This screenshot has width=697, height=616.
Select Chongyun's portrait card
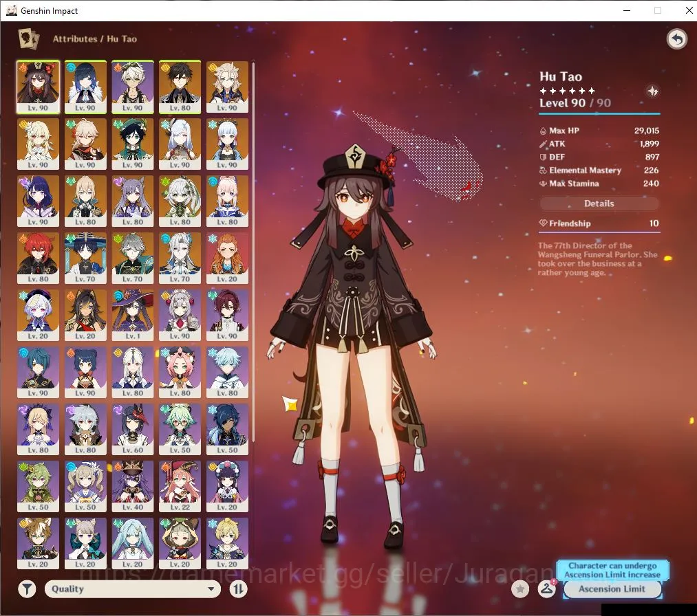[227, 372]
